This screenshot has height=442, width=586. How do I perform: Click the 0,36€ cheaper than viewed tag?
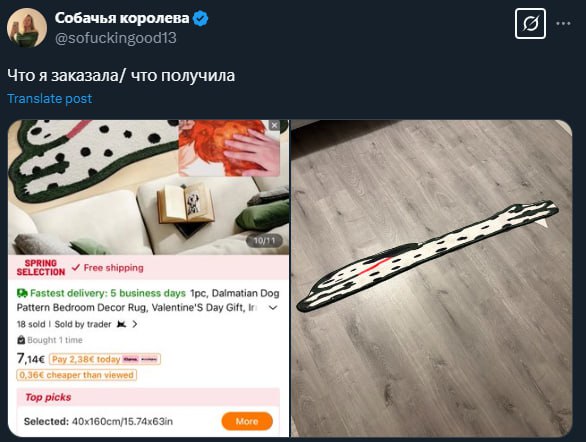tap(77, 375)
